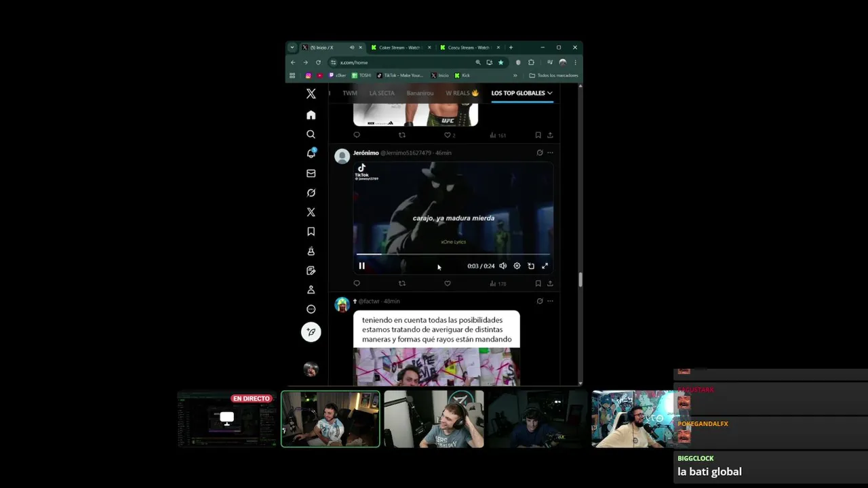Go back in browser history
868x488 pixels.
pyautogui.click(x=293, y=62)
